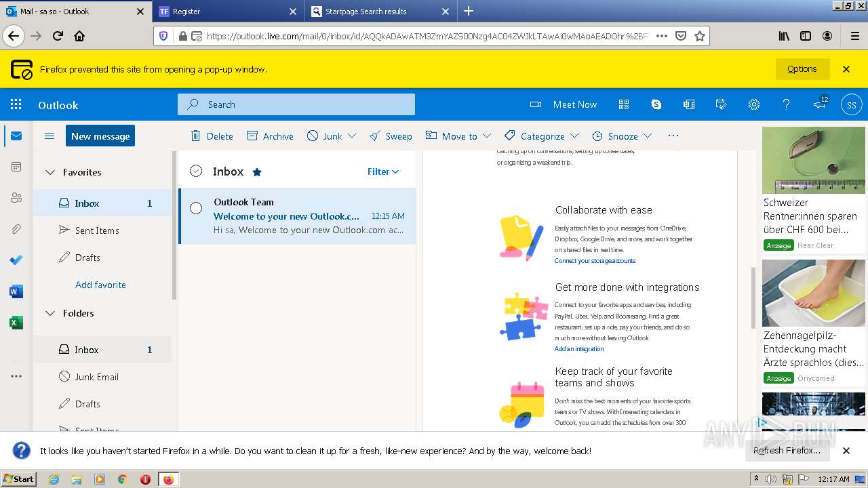Dismiss the pop-up blocked notification bar
The image size is (868, 488).
846,69
